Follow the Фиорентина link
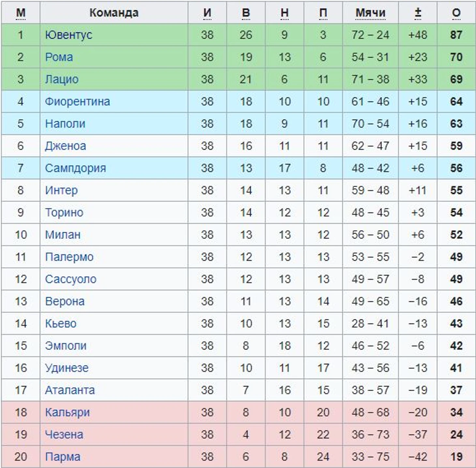The width and height of the screenshot is (476, 468). [x=77, y=101]
